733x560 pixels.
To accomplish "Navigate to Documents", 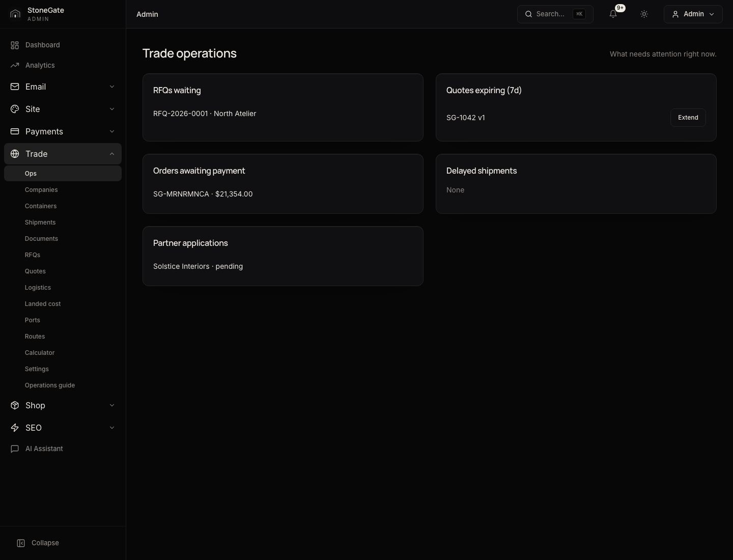I will [63, 239].
